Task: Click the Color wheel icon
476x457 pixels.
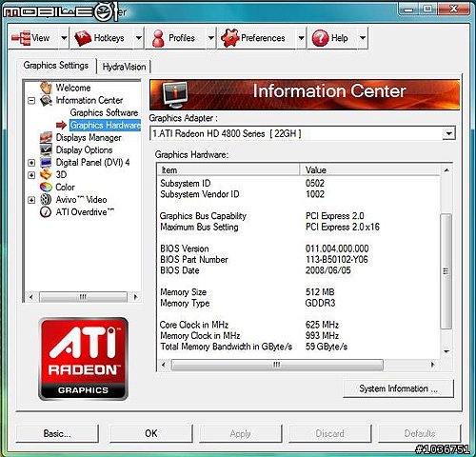Action: tap(46, 187)
